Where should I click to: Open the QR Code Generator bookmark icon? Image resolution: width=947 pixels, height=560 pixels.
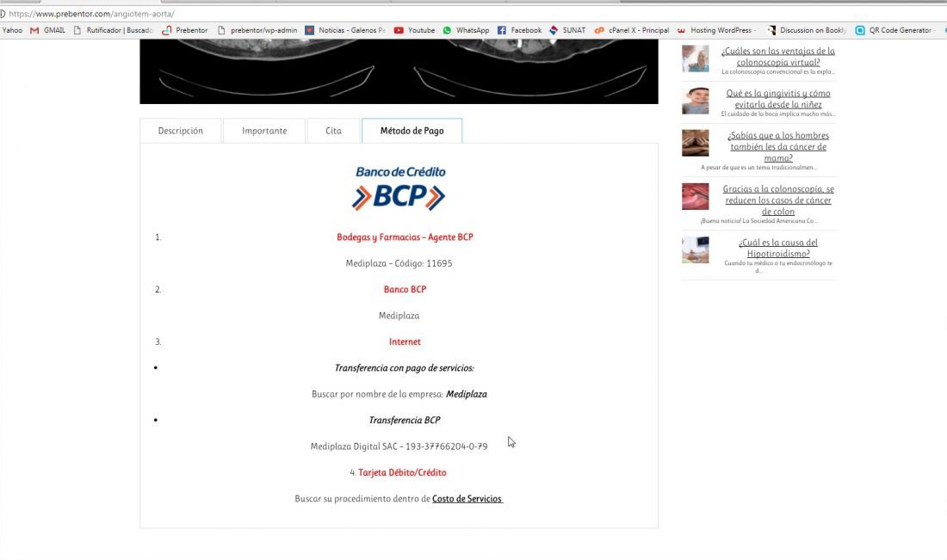click(860, 30)
